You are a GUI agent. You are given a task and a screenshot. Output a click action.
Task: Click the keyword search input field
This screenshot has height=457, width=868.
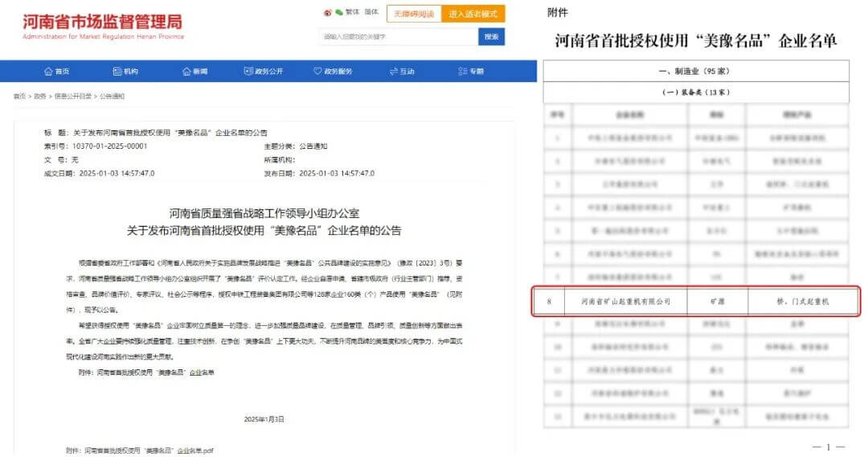(x=398, y=36)
